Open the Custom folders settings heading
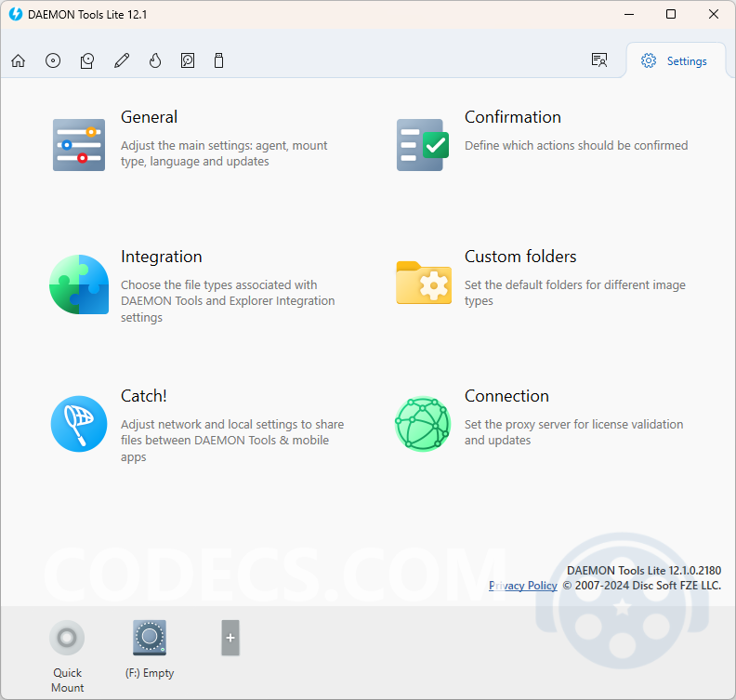 click(520, 257)
